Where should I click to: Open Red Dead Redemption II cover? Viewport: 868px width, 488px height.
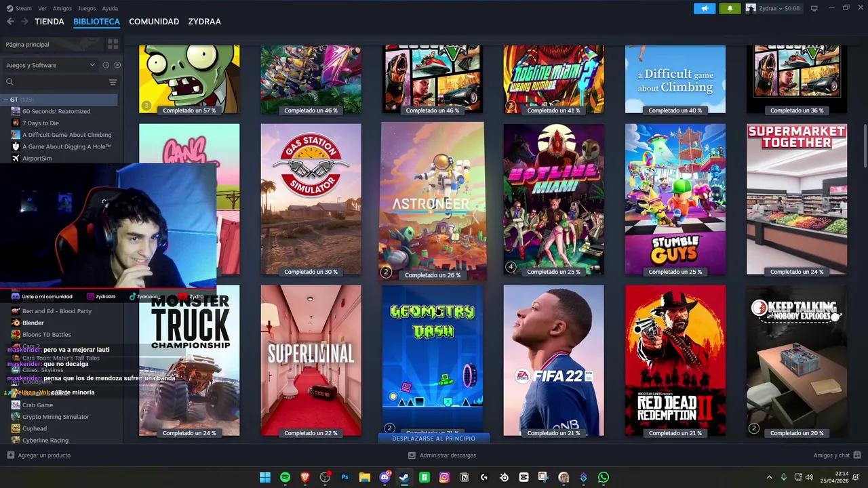coord(675,361)
